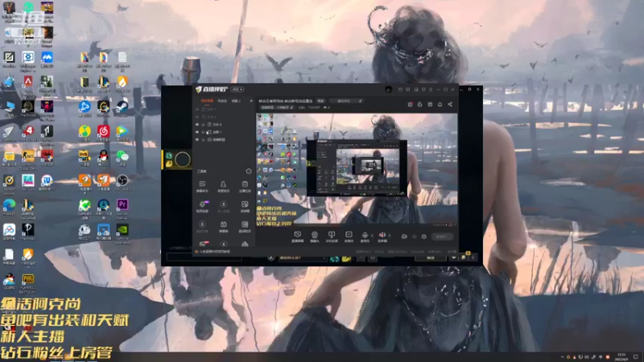Open dropdown arrow beside the speaker icon

pos(390,236)
